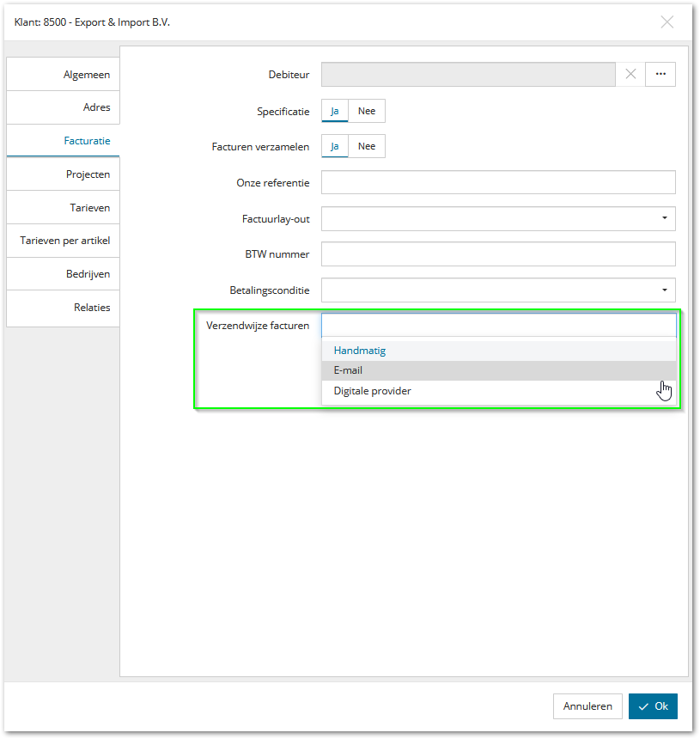This screenshot has height=739, width=700.
Task: Set Specificatie to Ja
Action: (x=334, y=111)
